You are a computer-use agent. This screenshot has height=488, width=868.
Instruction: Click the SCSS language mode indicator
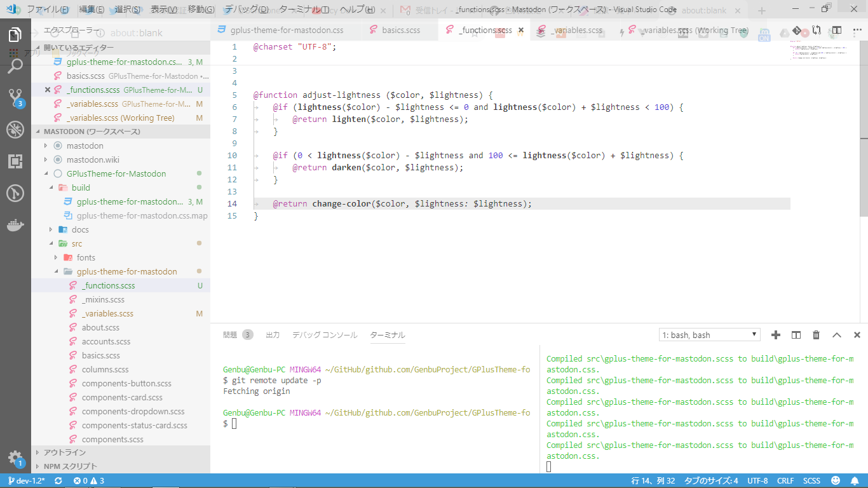click(811, 481)
